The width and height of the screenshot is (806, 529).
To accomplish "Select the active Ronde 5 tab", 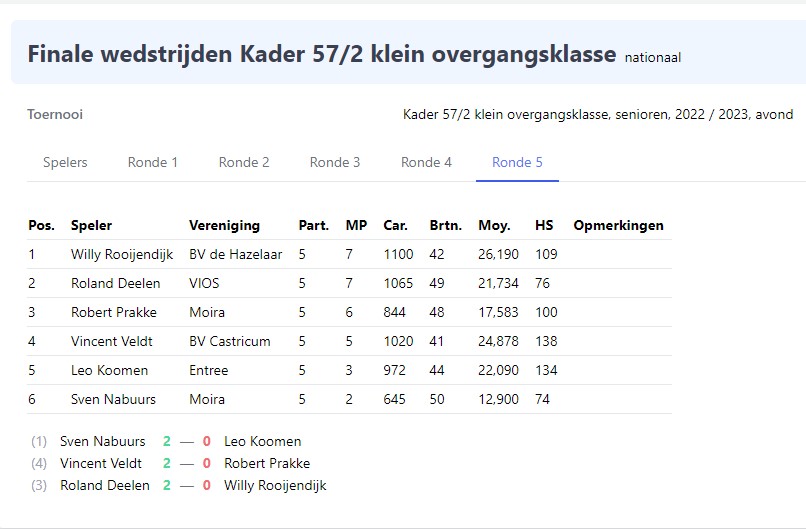I will 517,162.
